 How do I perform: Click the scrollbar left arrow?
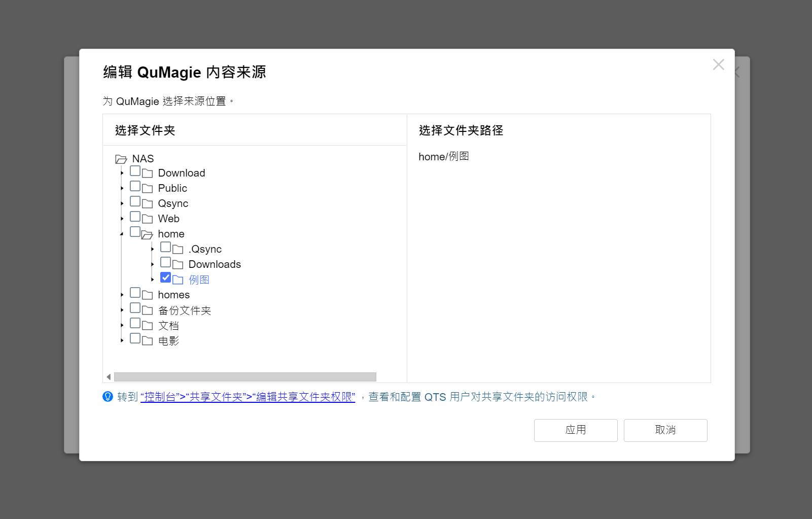pyautogui.click(x=109, y=377)
